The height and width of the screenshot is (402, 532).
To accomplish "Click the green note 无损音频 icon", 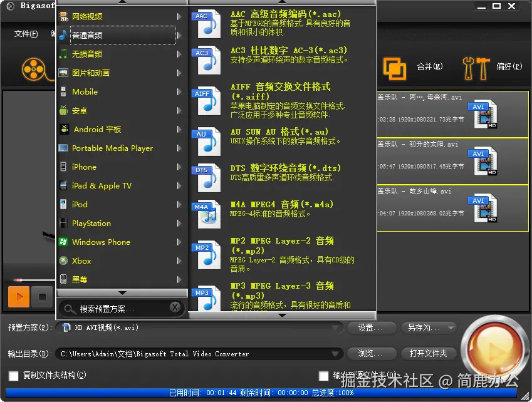I will point(63,54).
